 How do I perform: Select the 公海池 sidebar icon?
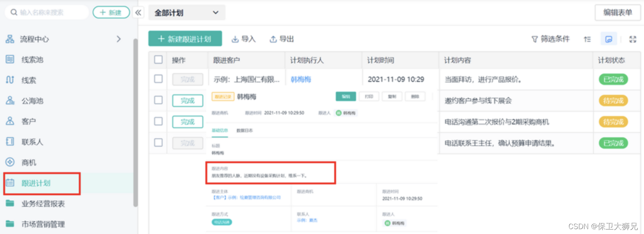click(x=10, y=100)
